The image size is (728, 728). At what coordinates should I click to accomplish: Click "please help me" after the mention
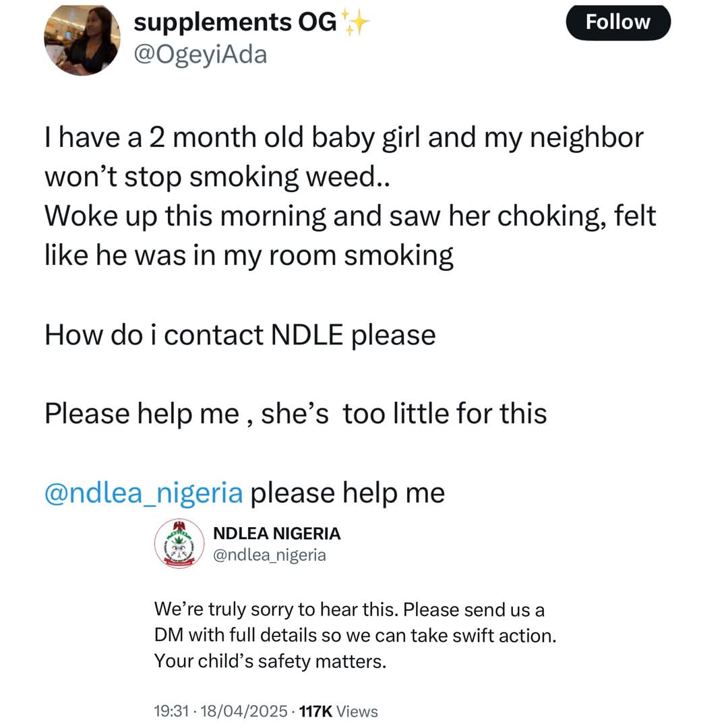[348, 493]
